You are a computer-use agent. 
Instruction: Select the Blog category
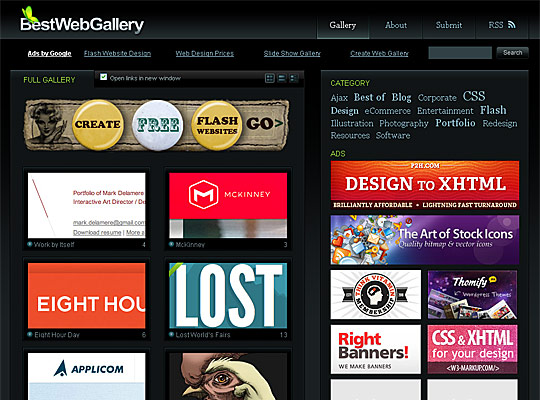coord(402,98)
